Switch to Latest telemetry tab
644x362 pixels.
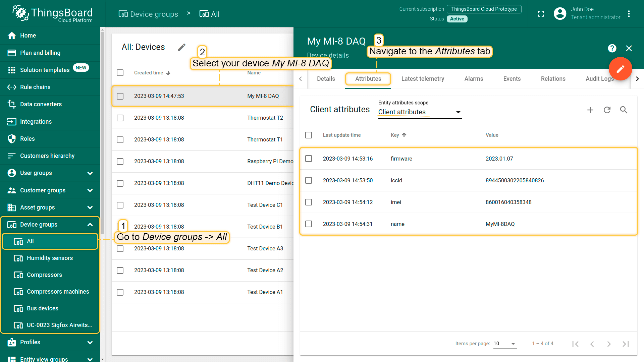(x=423, y=79)
